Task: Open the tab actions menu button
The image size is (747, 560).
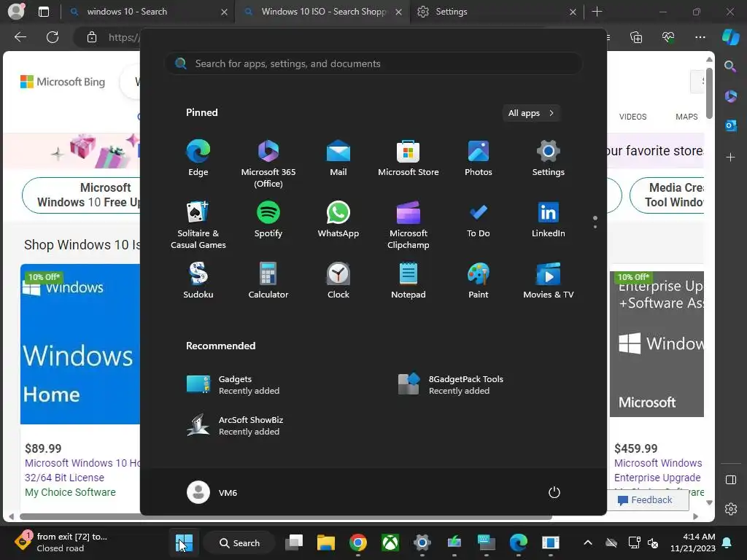Action: [44, 12]
